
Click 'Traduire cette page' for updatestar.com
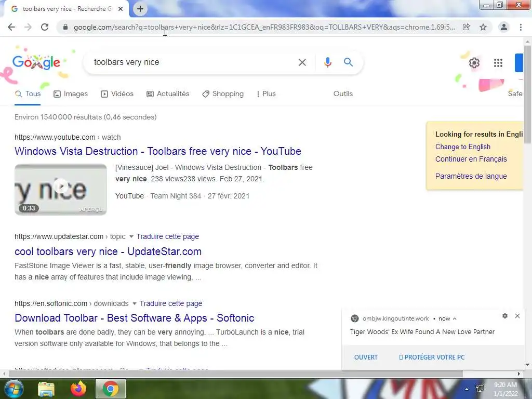pyautogui.click(x=168, y=236)
